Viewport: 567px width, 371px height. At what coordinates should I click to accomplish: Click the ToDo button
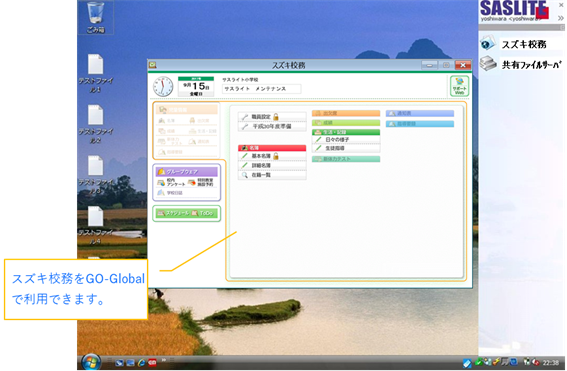click(x=203, y=213)
